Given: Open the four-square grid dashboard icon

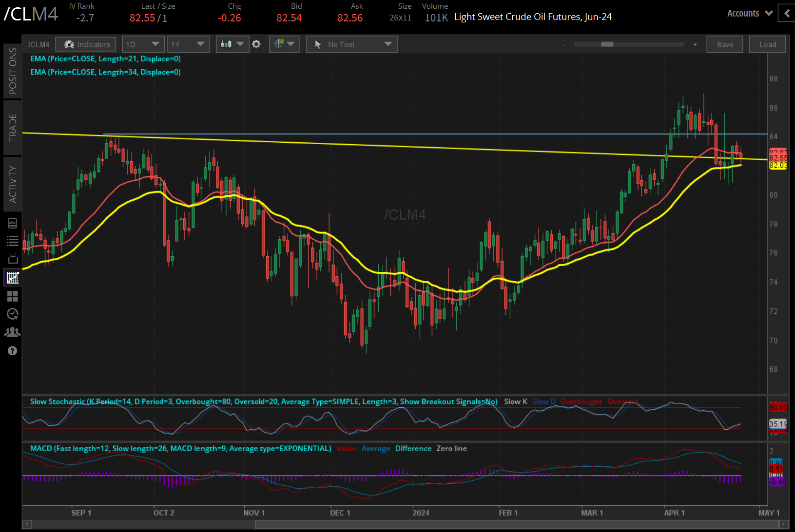Looking at the screenshot, I should [x=12, y=296].
